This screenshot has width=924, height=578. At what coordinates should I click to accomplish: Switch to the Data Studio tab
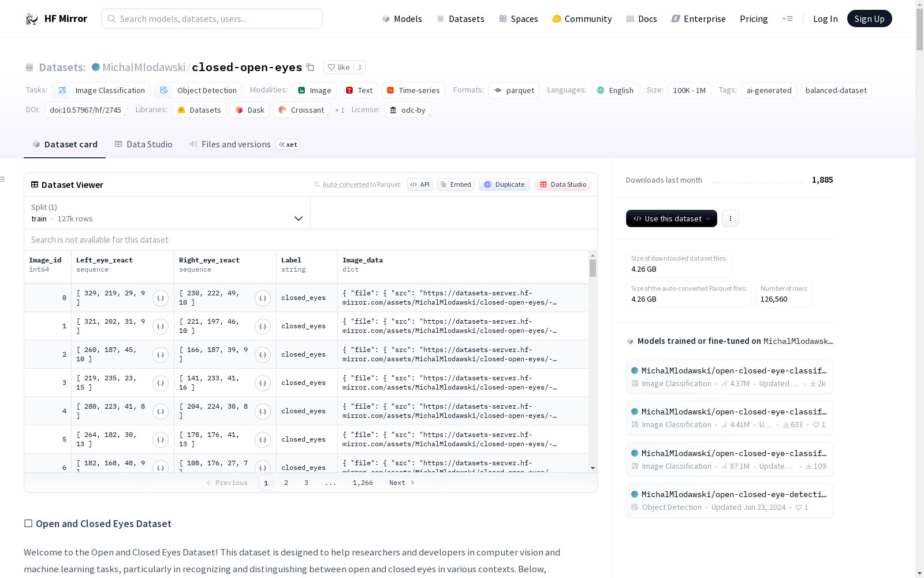(x=143, y=144)
